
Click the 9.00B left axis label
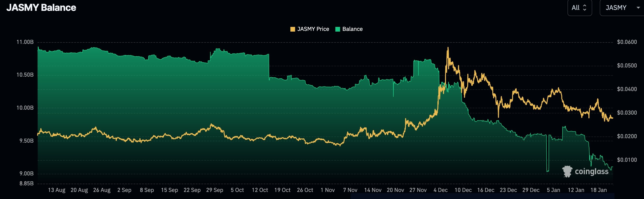(27, 174)
